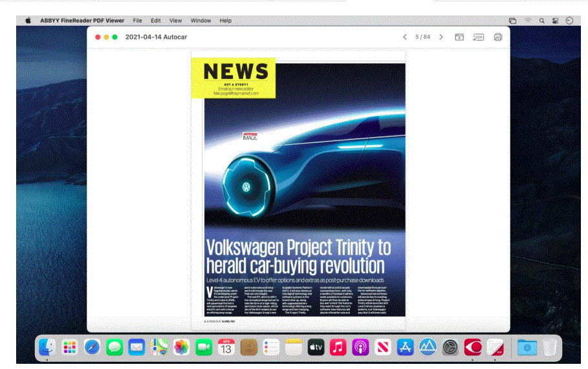The height and width of the screenshot is (369, 588).
Task: Open the Apple menu
Action: (28, 21)
